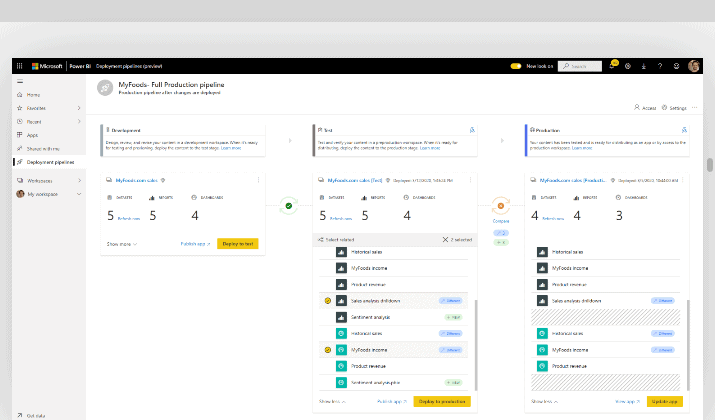Click the Different badge on Test Historical sales dashboard

(x=451, y=333)
